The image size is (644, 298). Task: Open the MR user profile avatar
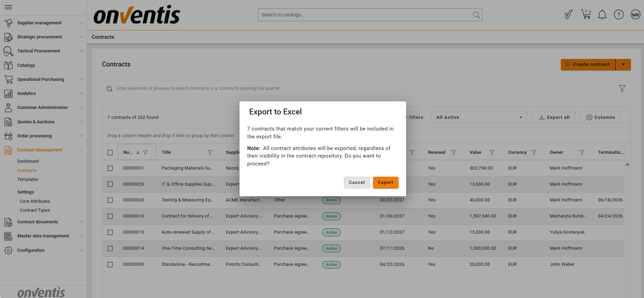(x=635, y=15)
